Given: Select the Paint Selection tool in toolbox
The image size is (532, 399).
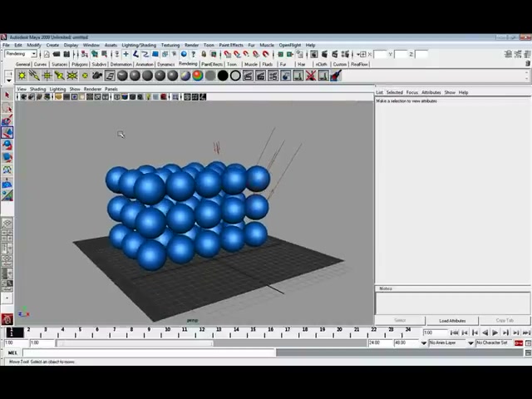Looking at the screenshot, I should (7, 120).
